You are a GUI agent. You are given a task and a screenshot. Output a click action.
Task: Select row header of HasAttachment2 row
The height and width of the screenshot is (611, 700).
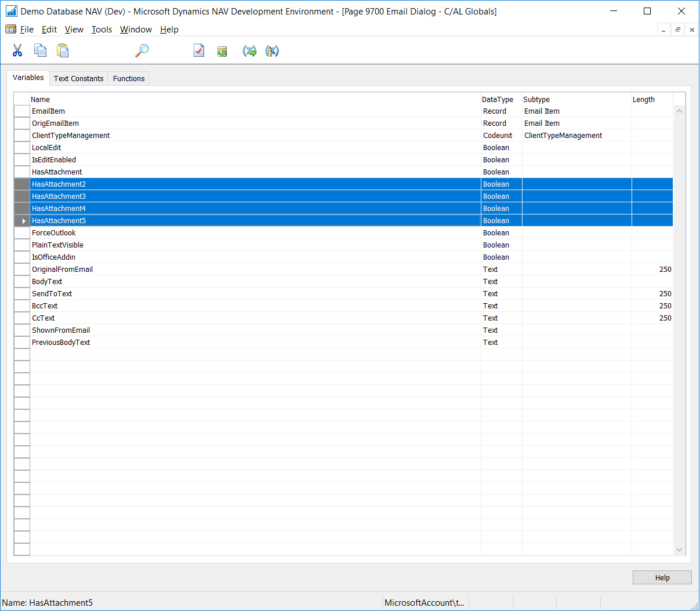22,184
